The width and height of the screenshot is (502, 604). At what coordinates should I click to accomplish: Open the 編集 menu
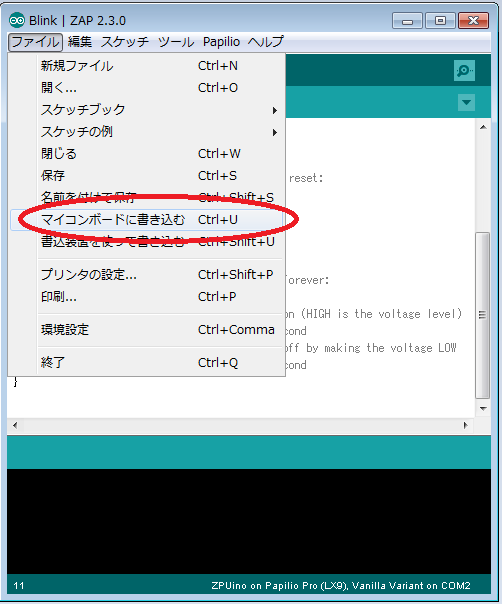[x=80, y=42]
